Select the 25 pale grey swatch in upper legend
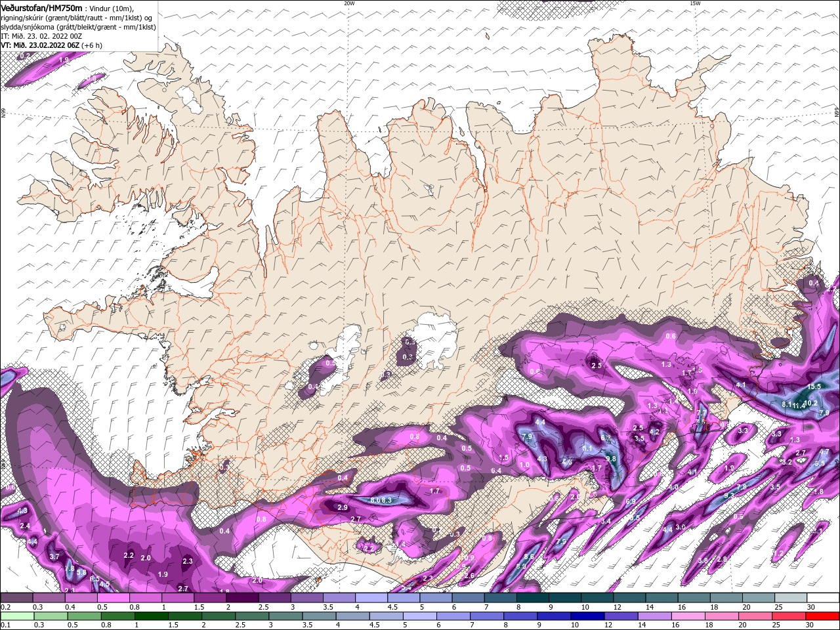Viewport: 840px width, 630px height. coord(791,598)
